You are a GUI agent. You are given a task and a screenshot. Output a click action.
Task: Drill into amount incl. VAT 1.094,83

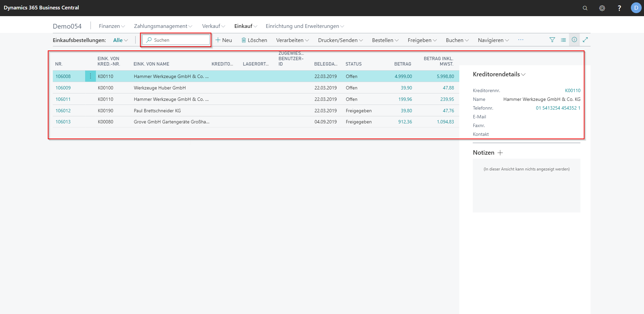pyautogui.click(x=445, y=122)
